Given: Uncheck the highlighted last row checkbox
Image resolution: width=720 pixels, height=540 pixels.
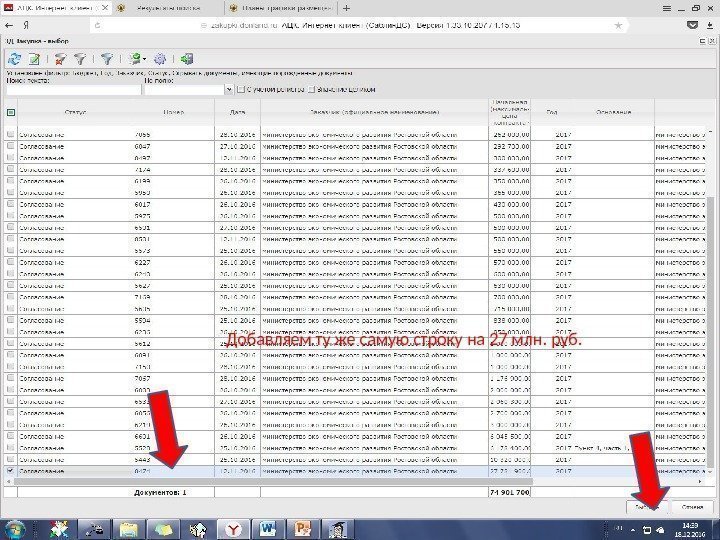Looking at the screenshot, I should [x=11, y=470].
